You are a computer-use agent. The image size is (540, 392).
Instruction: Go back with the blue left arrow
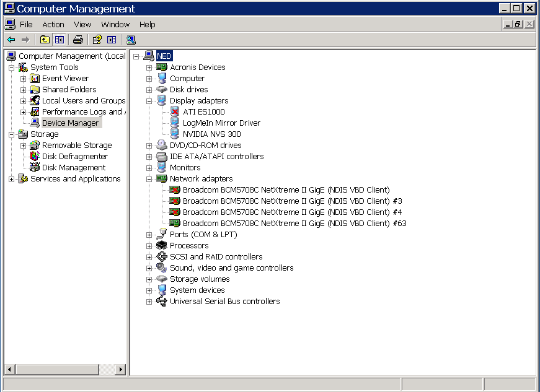pos(11,40)
